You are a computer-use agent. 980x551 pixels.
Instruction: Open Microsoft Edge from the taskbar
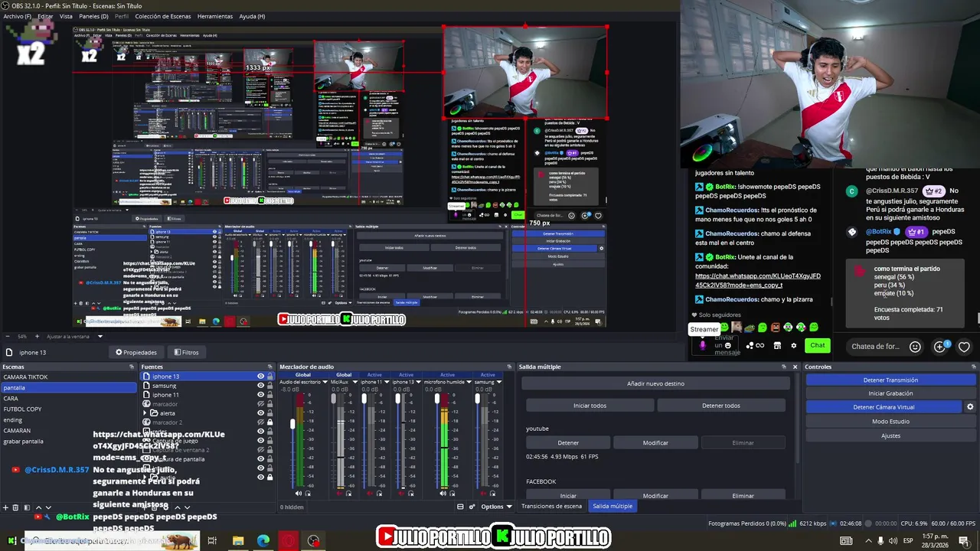click(263, 541)
